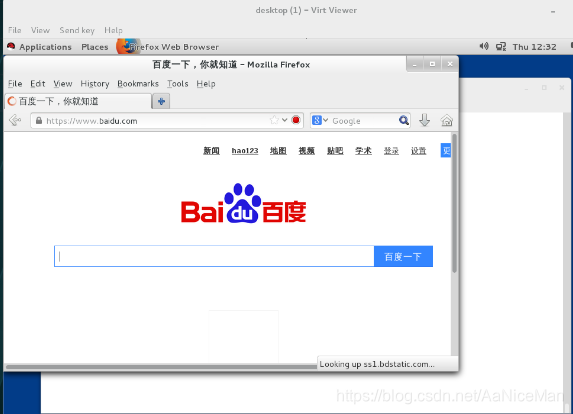Viewport: 573px width, 414px height.
Task: Open Virt Viewer Send key menu
Action: [x=77, y=30]
